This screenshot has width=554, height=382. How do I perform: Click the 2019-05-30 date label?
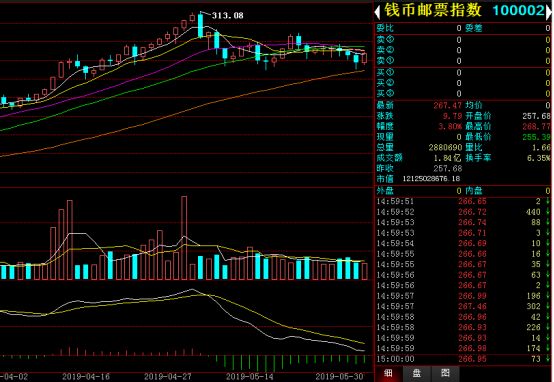point(339,377)
